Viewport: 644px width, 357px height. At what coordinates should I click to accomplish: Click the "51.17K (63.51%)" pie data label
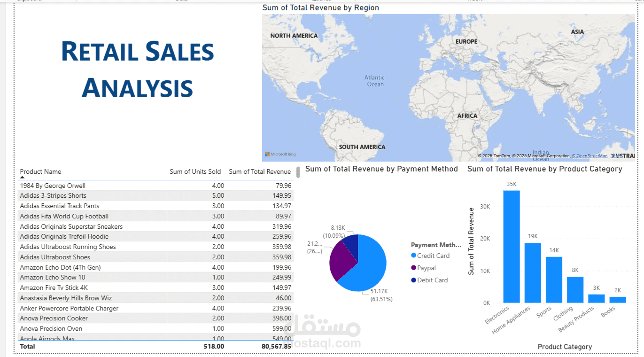click(x=381, y=295)
